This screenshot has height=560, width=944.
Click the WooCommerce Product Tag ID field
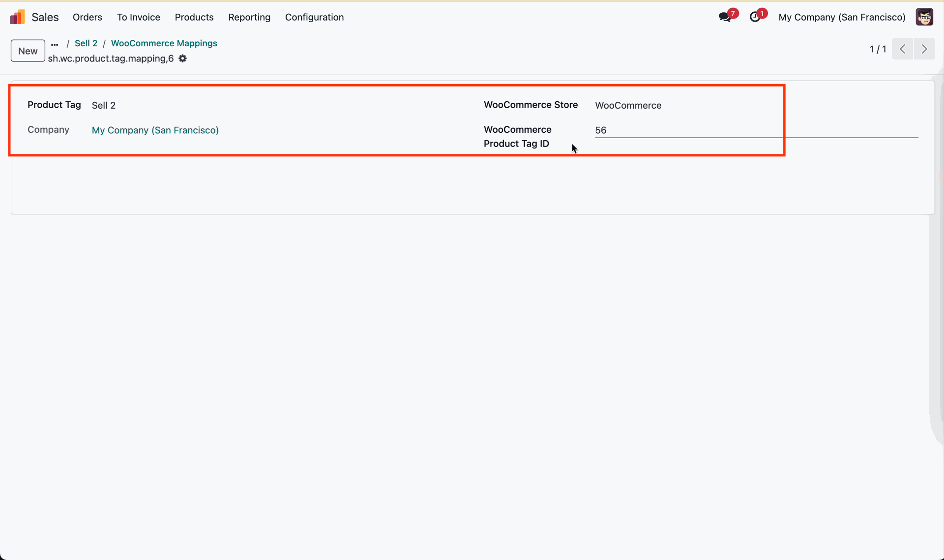pyautogui.click(x=756, y=130)
